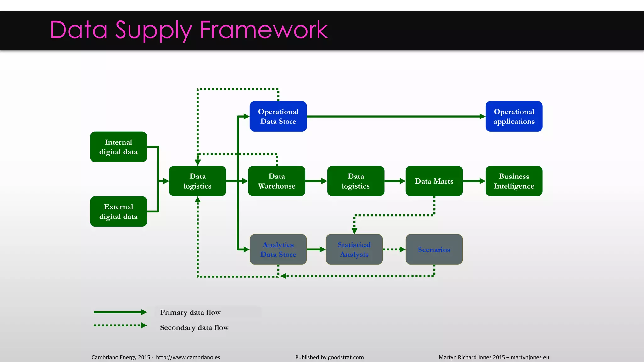This screenshot has height=362, width=644.
Task: Click the martynjones.eu footer credit
Action: pos(530,357)
